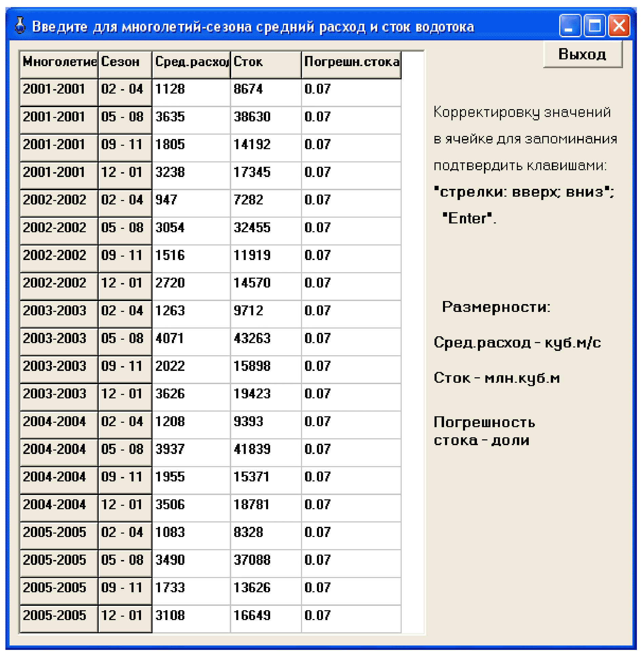Edit average discharge cell 1208
Image resolution: width=644 pixels, height=657 pixels.
pos(191,425)
